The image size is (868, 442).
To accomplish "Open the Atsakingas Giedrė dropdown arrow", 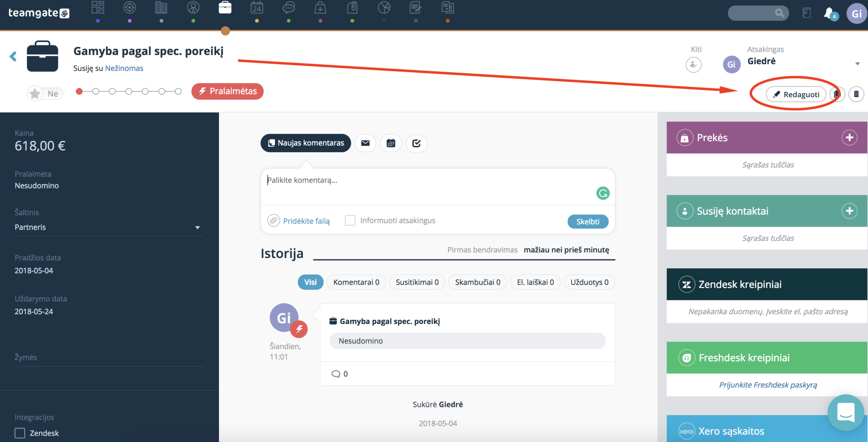I will [x=857, y=64].
